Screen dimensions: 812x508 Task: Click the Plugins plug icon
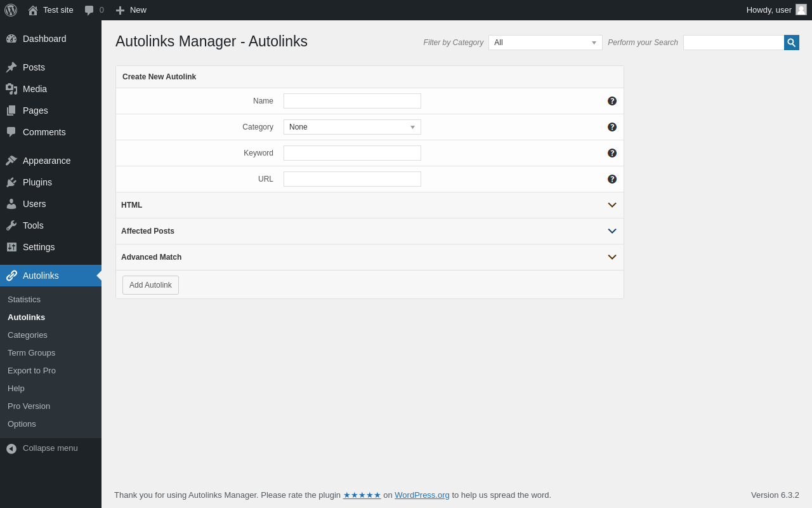[x=11, y=182]
